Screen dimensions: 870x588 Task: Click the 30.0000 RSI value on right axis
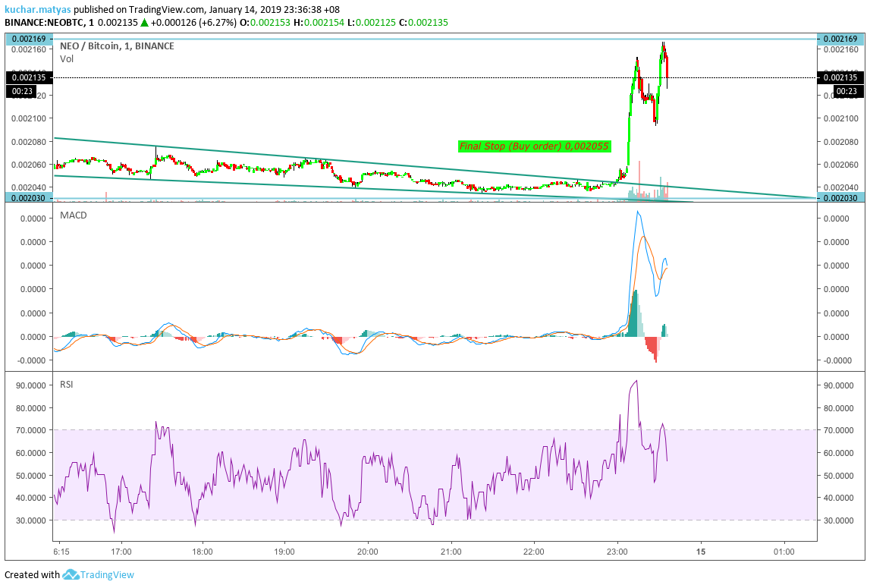tap(838, 520)
